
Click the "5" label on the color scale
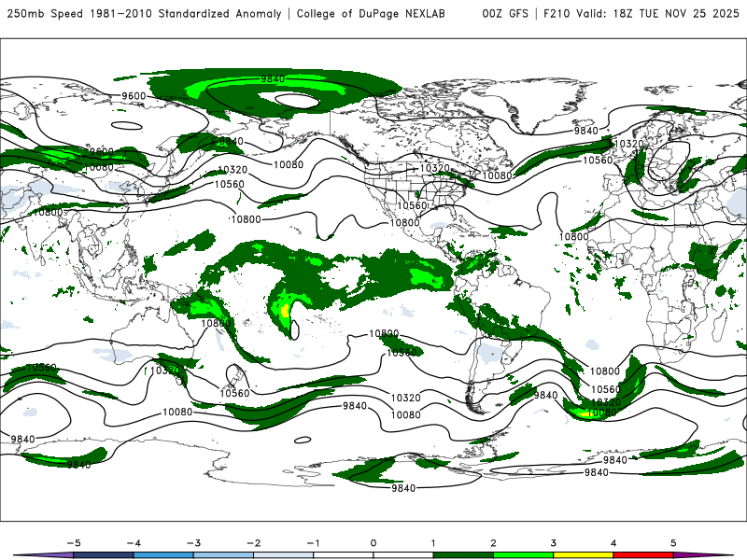[673, 543]
